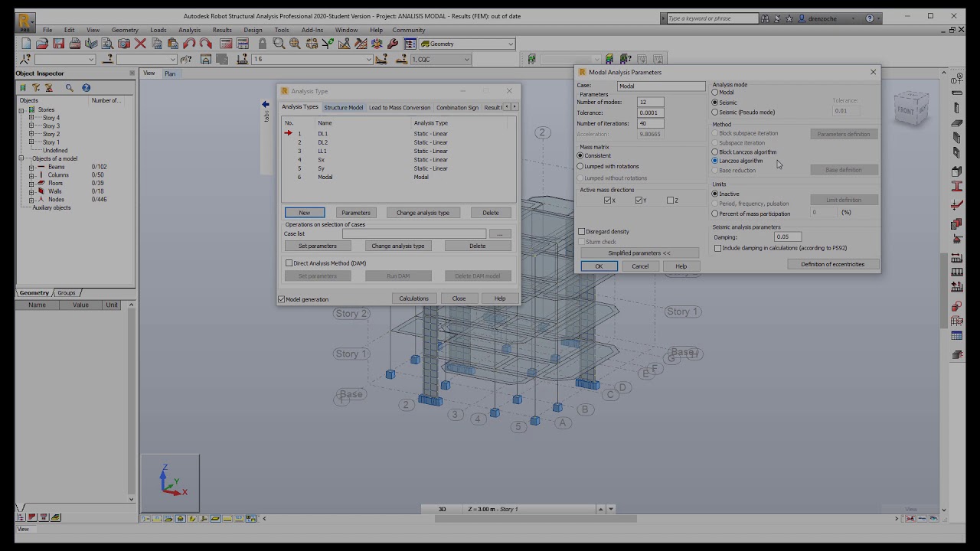Viewport: 980px width, 551px height.
Task: Click the Damping value field
Action: pos(788,237)
